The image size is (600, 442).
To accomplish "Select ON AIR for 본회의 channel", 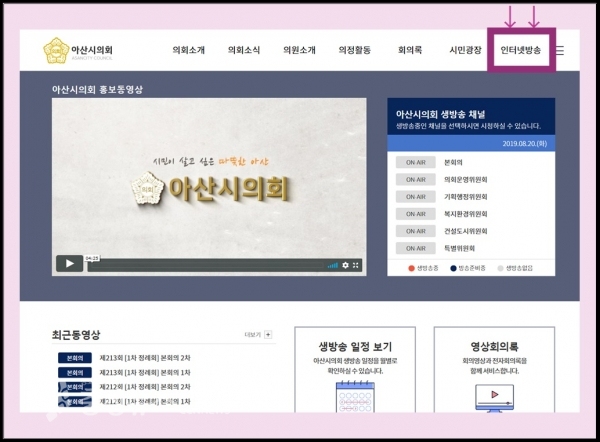I will 414,162.
